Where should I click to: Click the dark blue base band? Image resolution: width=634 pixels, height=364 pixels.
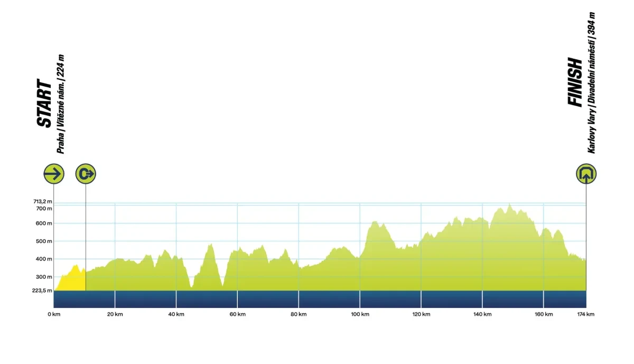coord(317,299)
